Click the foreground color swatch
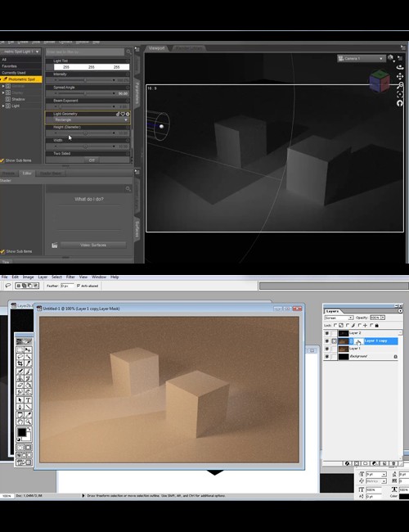Screen dimensions: 409x532 22,432
